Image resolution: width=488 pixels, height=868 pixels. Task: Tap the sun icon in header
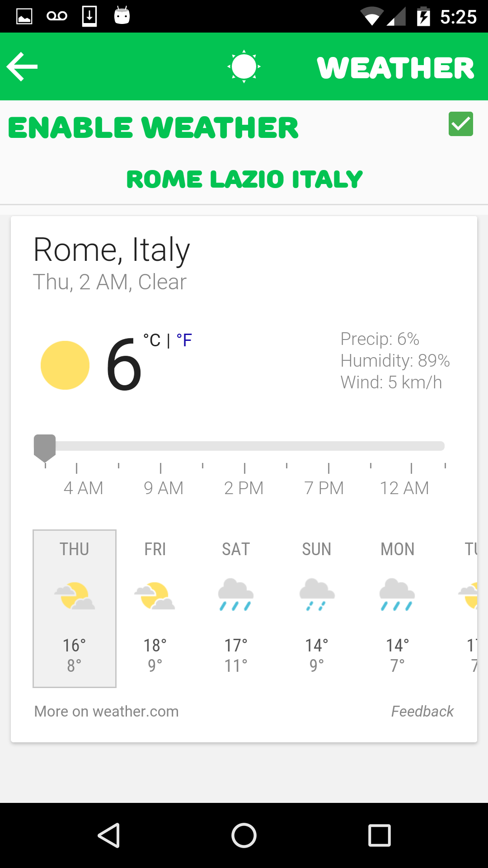244,67
